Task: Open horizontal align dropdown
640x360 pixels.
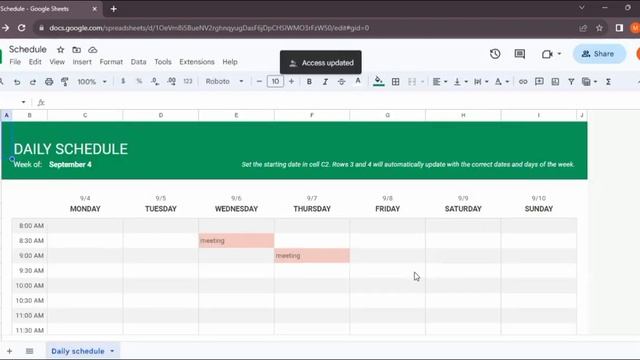Action: 440,82
